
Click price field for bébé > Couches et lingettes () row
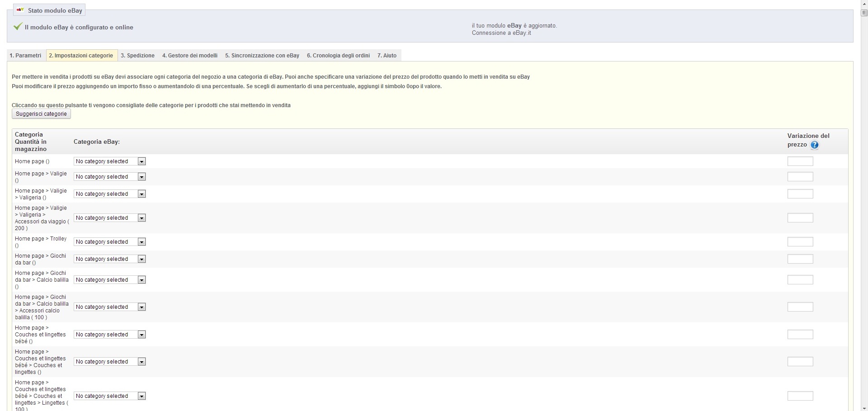coord(800,362)
